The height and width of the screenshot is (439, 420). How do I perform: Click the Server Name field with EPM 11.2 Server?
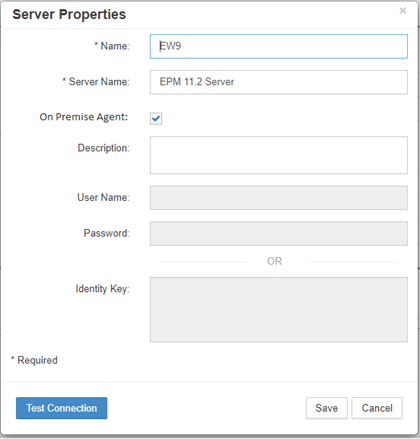[279, 82]
